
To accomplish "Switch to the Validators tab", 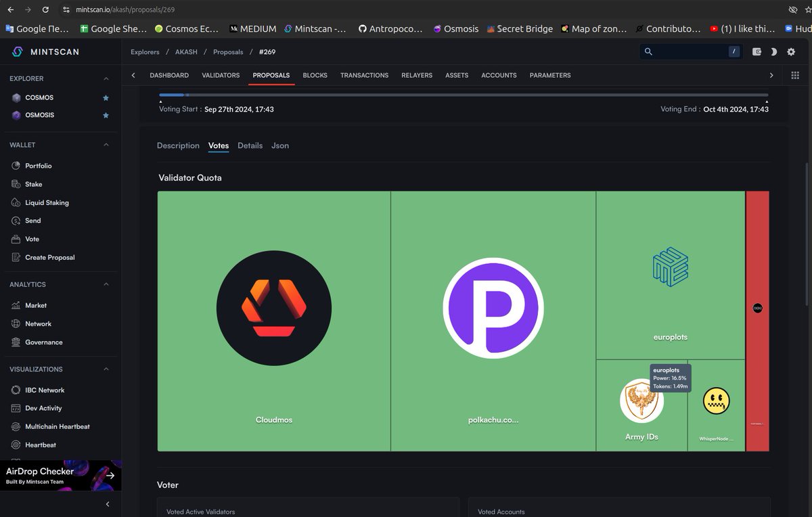I will (221, 75).
